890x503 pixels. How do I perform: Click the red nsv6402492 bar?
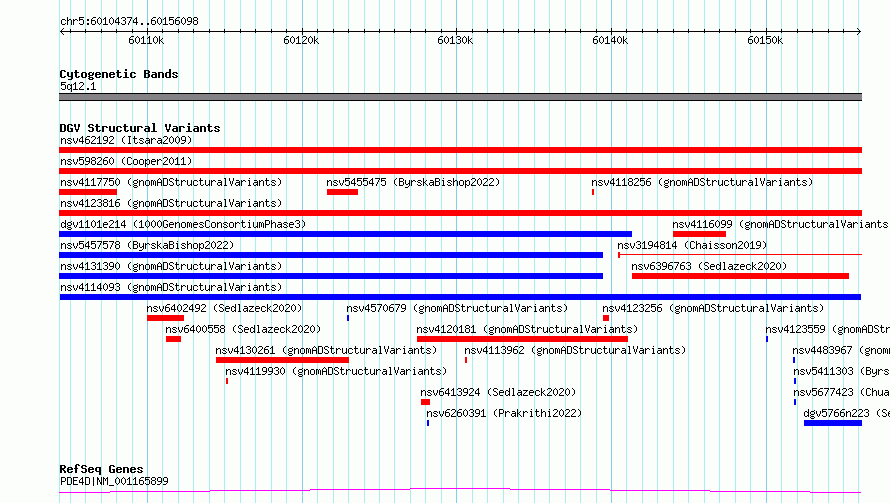[165, 318]
